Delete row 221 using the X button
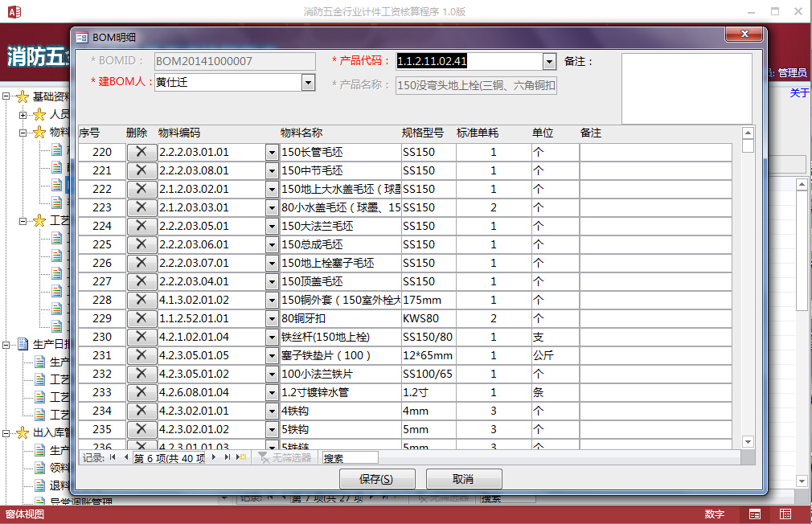Image resolution: width=812 pixels, height=524 pixels. click(x=141, y=170)
